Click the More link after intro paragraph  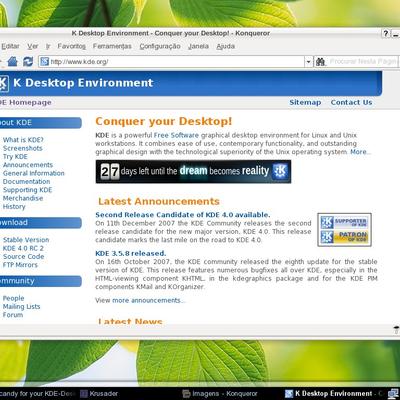coord(359,152)
